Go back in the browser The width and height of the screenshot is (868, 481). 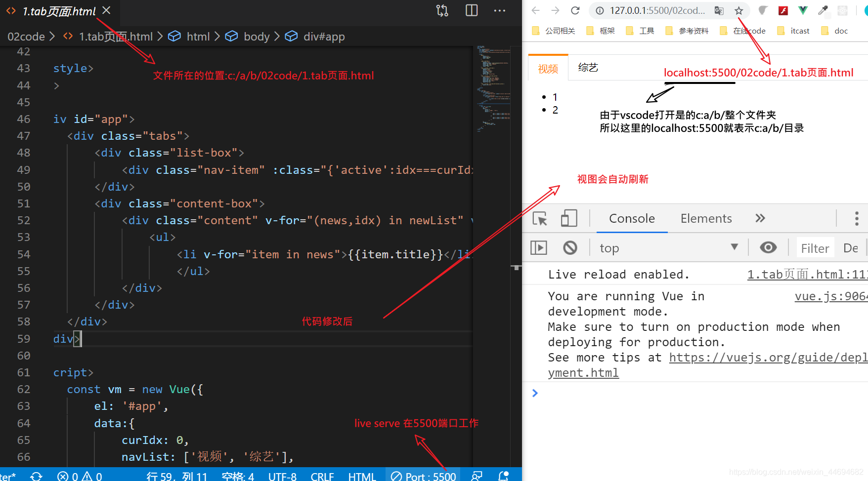[535, 10]
